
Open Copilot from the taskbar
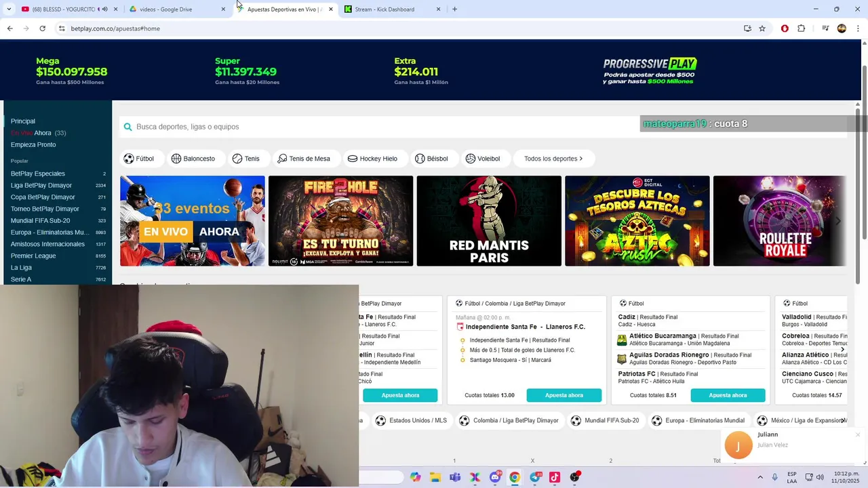(416, 477)
